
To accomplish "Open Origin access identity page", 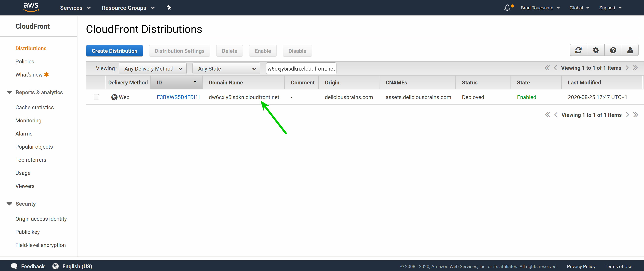I will point(41,219).
